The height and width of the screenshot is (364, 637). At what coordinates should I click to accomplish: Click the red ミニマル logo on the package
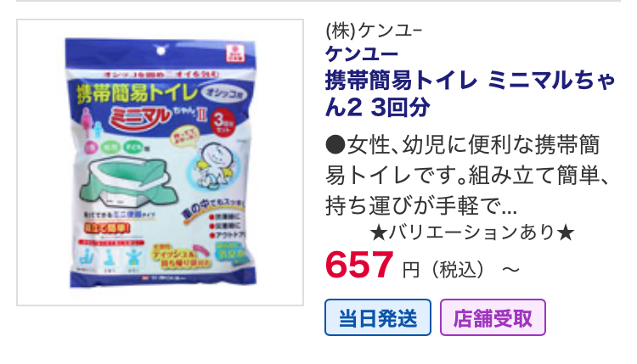(x=140, y=116)
